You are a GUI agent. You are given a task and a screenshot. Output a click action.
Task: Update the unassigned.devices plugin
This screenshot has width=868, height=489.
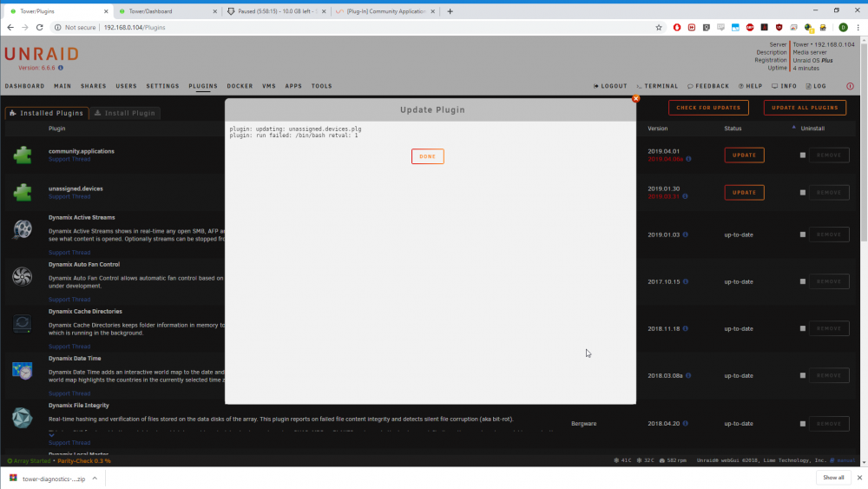pos(744,192)
